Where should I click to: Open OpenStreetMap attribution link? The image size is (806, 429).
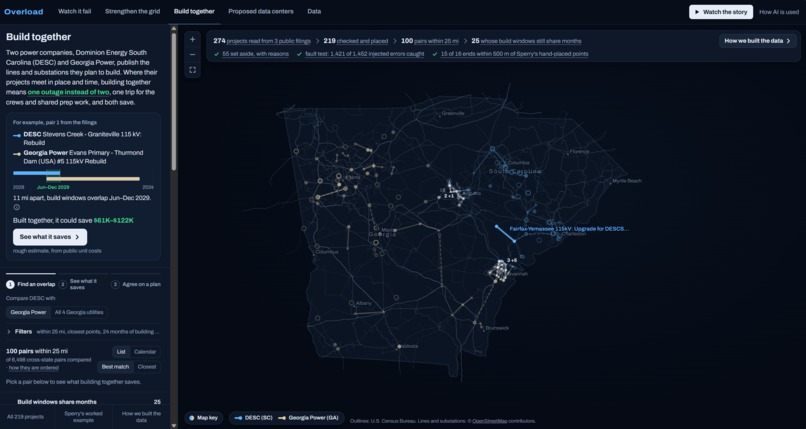click(x=489, y=421)
